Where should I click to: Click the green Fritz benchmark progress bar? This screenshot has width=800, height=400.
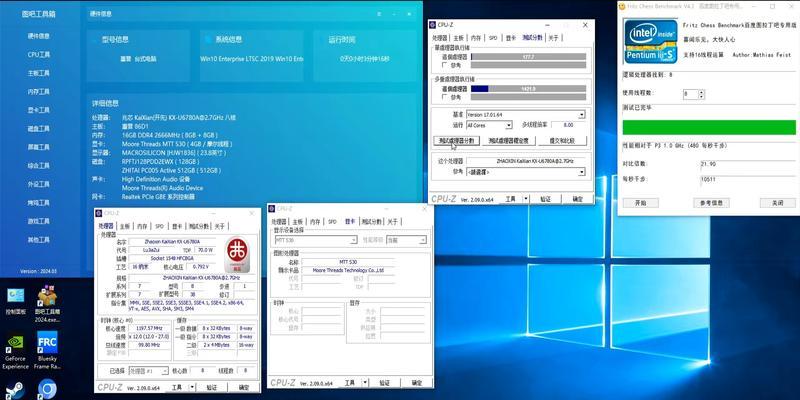pos(709,128)
